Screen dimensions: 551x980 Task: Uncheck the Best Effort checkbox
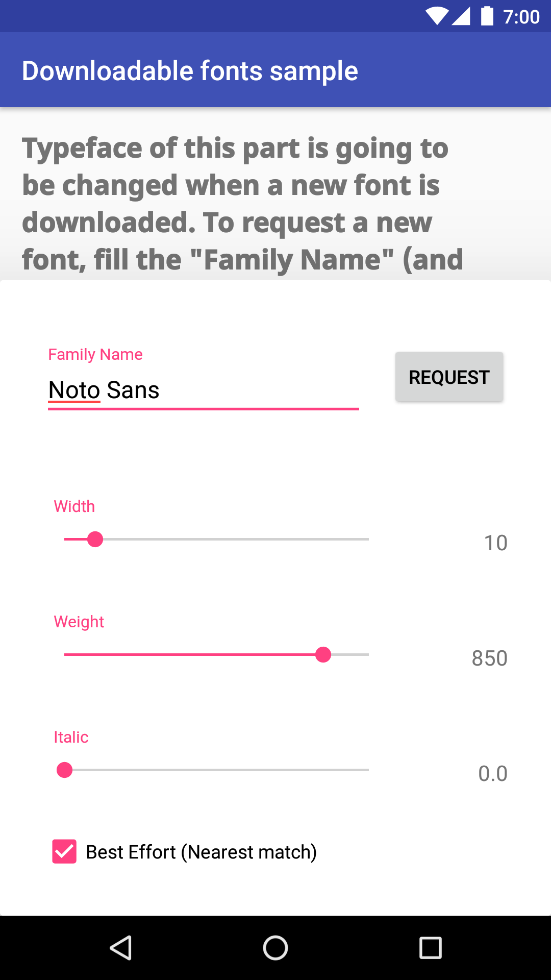[x=64, y=851]
